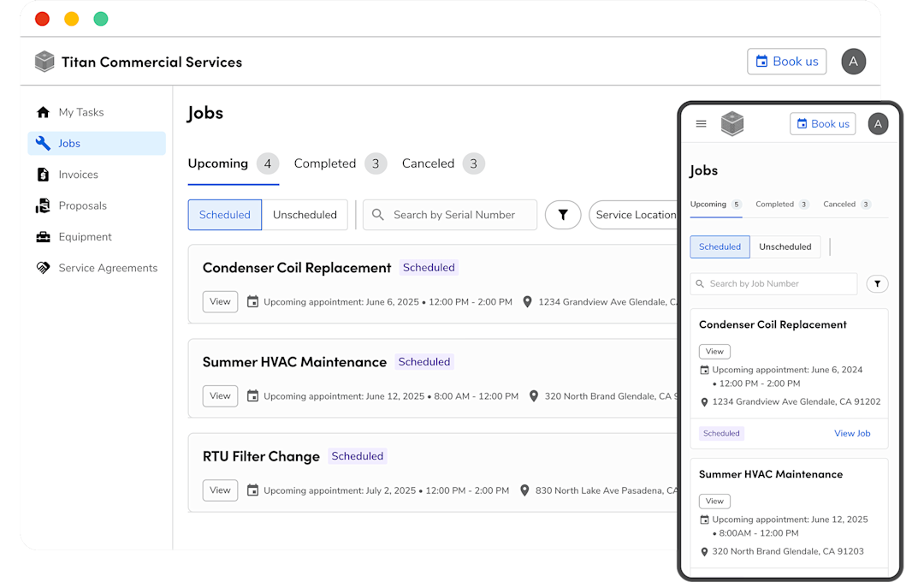Viewport: 924px width, 582px height.
Task: Select the desktop Scheduled toggle
Action: [x=224, y=215]
